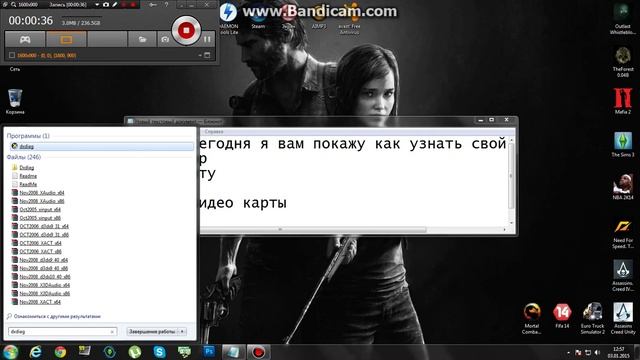Viewport: 640px width, 360px height.
Task: Select pencil draw tool in Bandicam bar
Action: (x=115, y=4)
